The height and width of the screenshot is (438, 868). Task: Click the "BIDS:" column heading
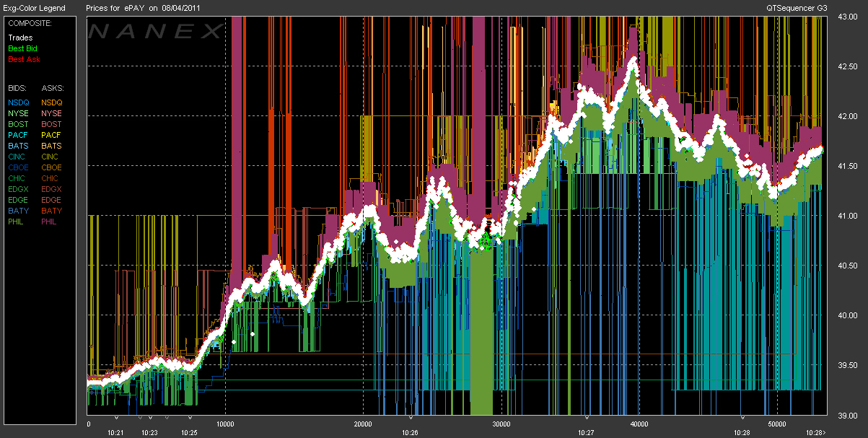click(x=17, y=87)
